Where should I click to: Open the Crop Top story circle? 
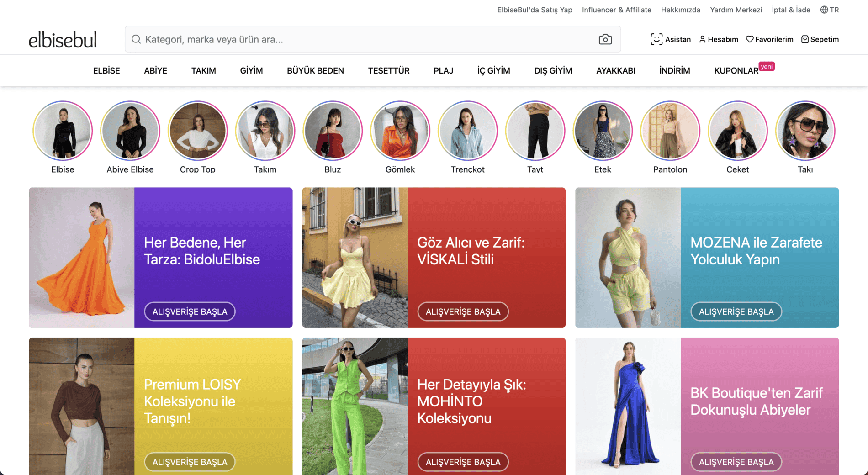click(x=198, y=131)
